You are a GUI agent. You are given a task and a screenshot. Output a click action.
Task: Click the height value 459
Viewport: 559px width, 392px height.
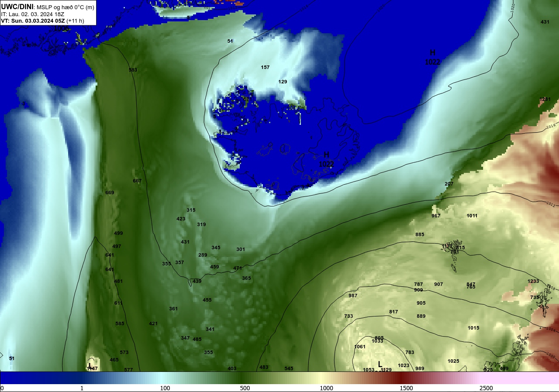tap(214, 267)
